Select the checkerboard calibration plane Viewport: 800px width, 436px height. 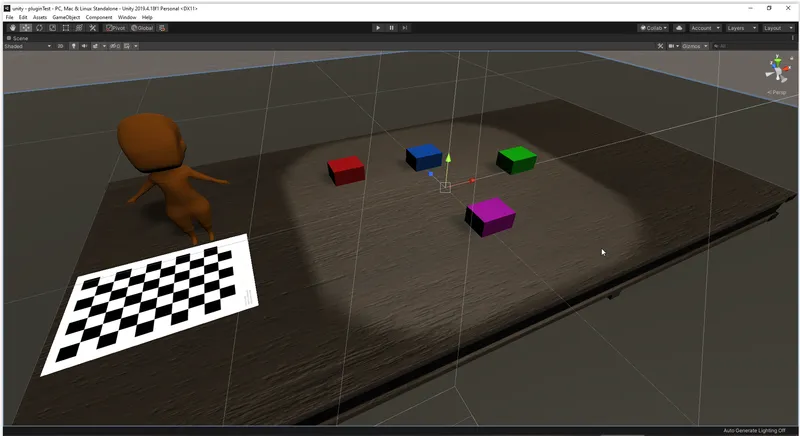tap(151, 304)
